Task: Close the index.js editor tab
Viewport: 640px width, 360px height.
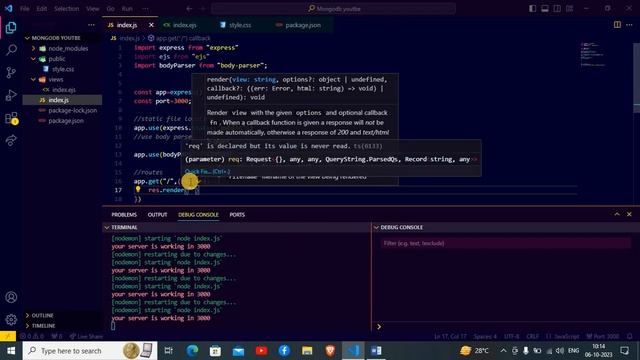Action: (151, 25)
